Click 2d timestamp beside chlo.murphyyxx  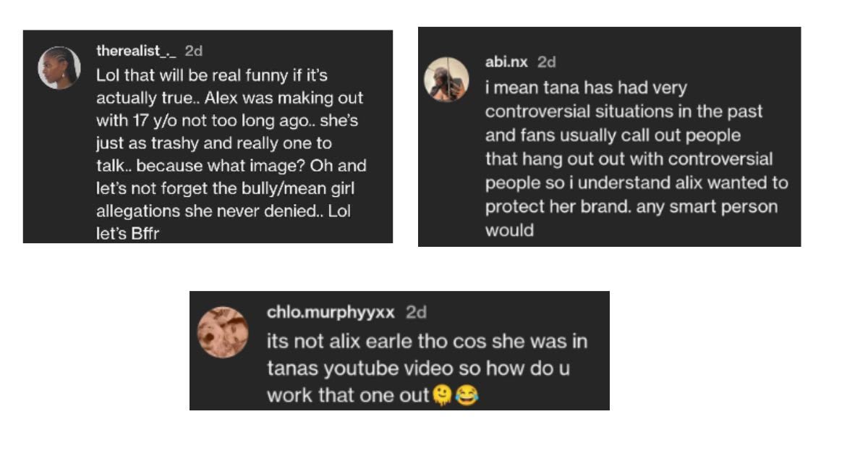(x=416, y=313)
